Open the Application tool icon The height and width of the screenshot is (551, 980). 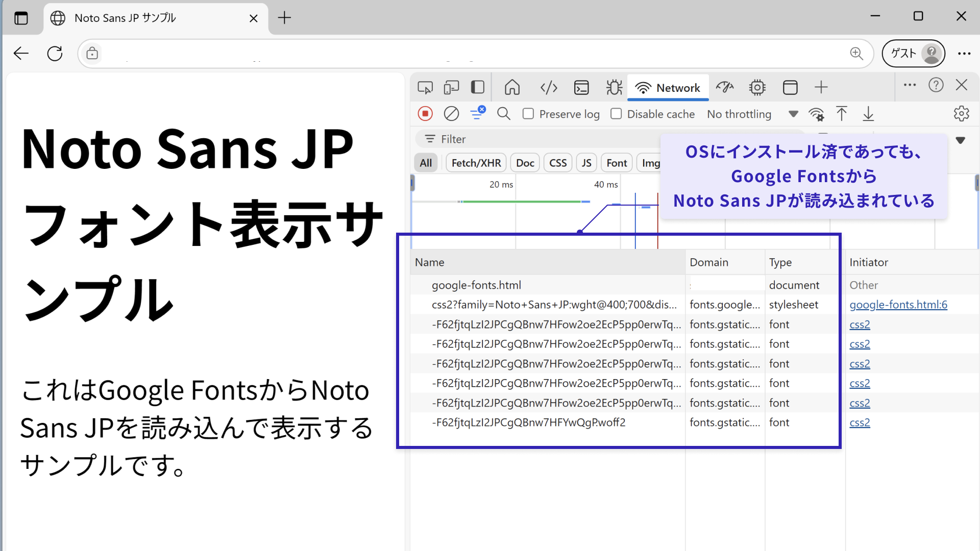point(790,88)
